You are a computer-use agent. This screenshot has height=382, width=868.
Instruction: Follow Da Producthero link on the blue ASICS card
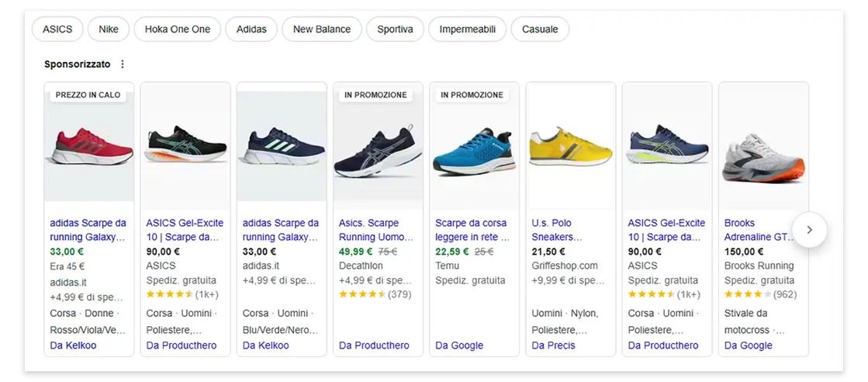click(x=663, y=346)
